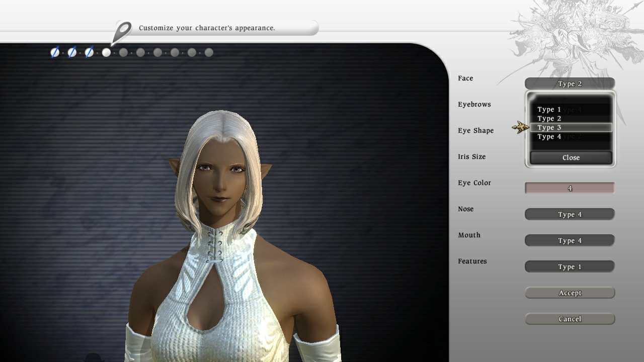The height and width of the screenshot is (362, 644).
Task: Jump to the fifth customization step circle
Action: (x=123, y=52)
